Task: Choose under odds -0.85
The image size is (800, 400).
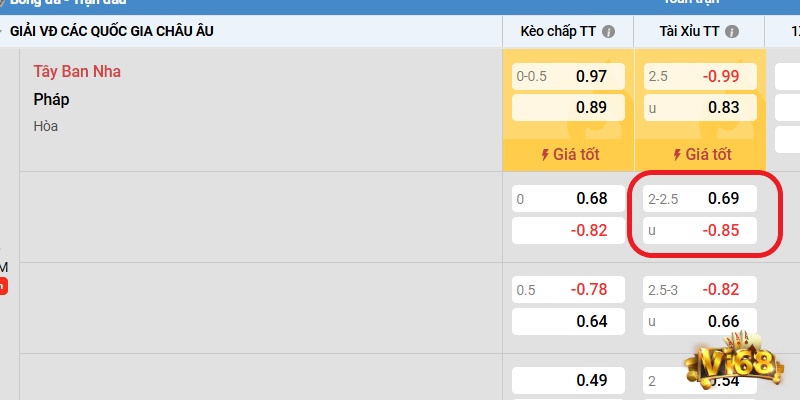Action: [699, 230]
